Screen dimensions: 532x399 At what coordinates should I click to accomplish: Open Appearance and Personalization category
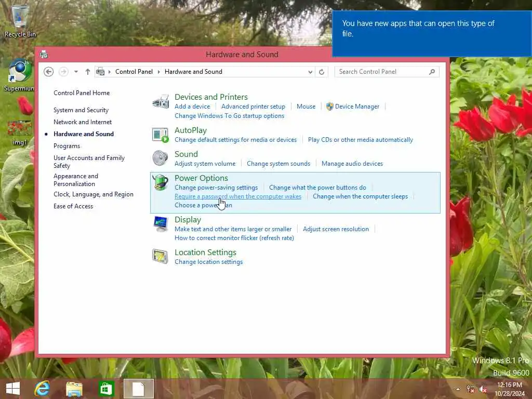tap(76, 180)
